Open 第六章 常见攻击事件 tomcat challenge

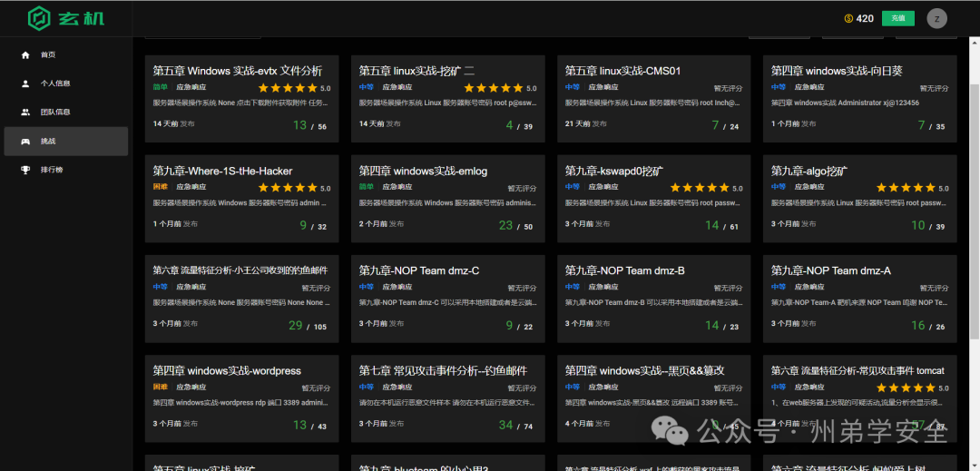(x=860, y=398)
